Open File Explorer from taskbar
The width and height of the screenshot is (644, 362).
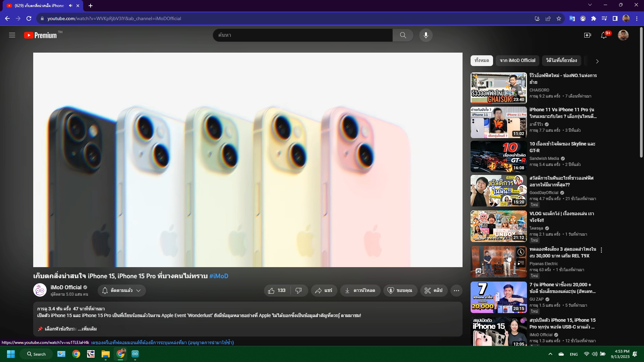coord(106,354)
